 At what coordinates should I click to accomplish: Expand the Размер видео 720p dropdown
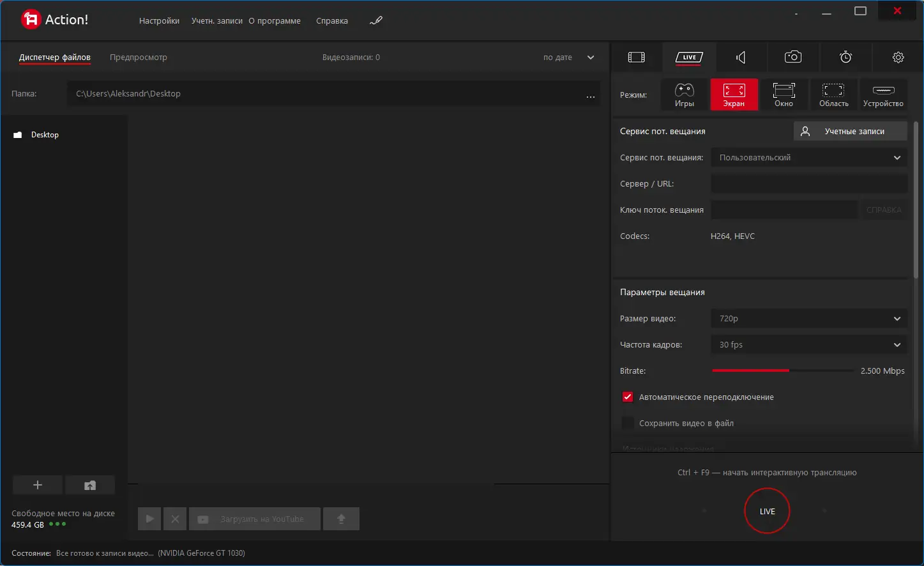(x=809, y=318)
